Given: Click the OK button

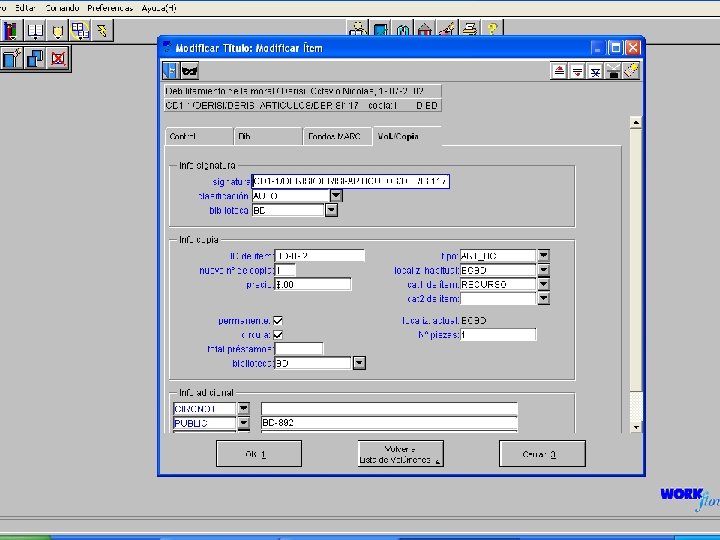Looking at the screenshot, I should (259, 454).
